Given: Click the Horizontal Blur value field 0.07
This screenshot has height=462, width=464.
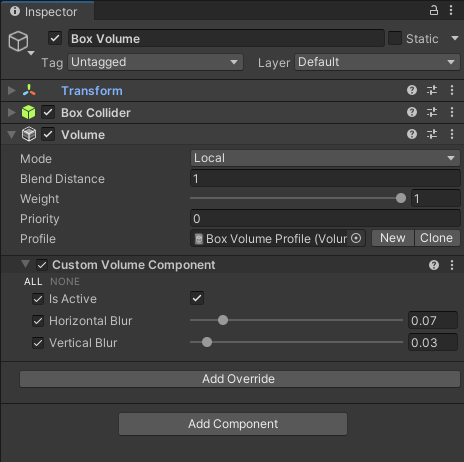Looking at the screenshot, I should click(433, 320).
